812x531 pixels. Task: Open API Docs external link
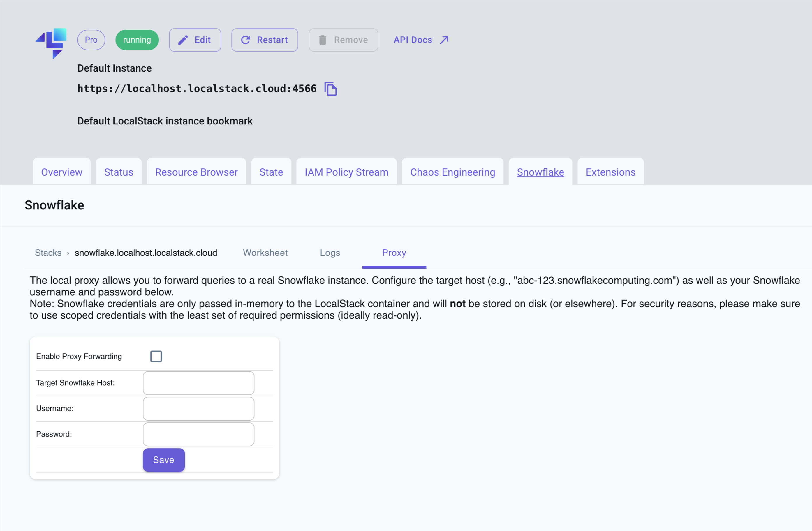click(x=420, y=40)
